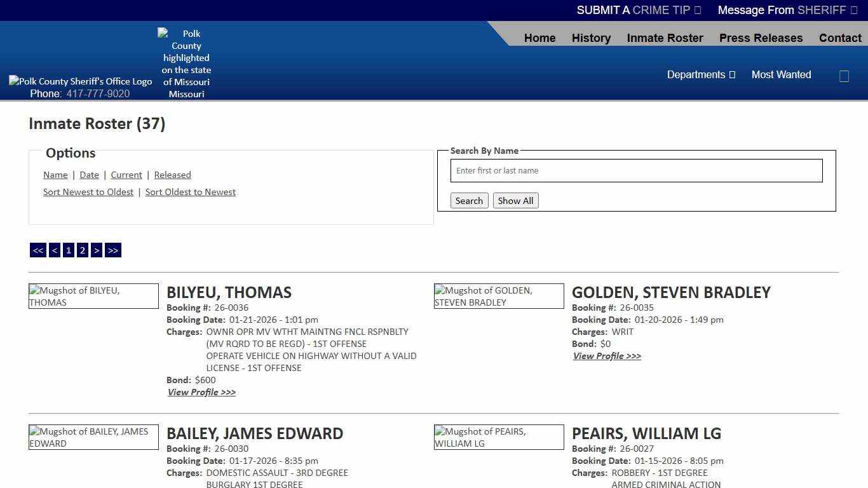Click the search icon right of Most Wanted
Image resolution: width=868 pixels, height=488 pixels.
click(844, 76)
